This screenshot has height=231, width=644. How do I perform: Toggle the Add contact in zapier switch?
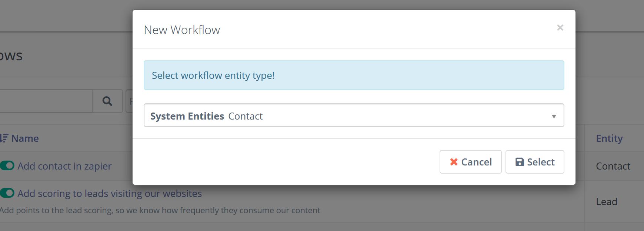pyautogui.click(x=7, y=165)
